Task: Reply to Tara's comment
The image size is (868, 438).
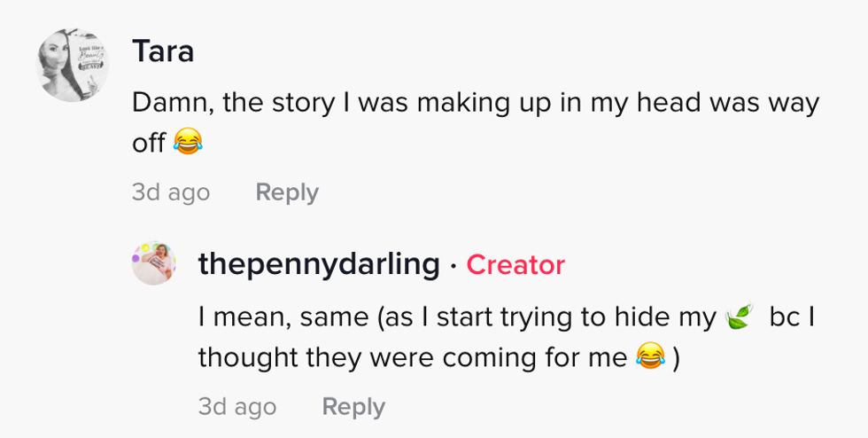Action: coord(286,192)
